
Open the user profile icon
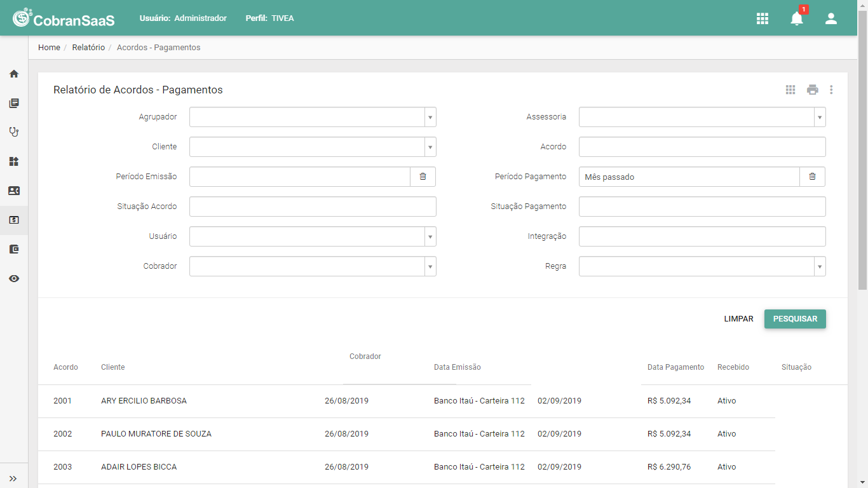click(831, 18)
